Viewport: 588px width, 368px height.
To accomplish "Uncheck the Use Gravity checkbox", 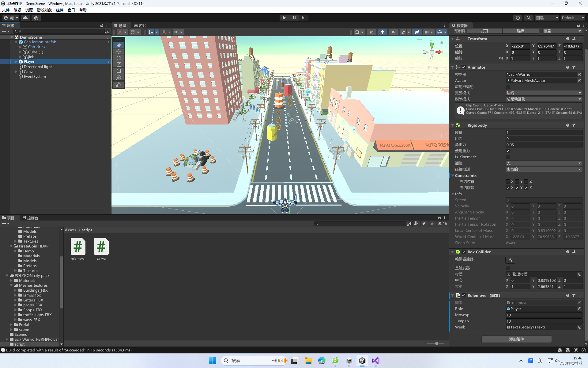I will click(x=508, y=151).
